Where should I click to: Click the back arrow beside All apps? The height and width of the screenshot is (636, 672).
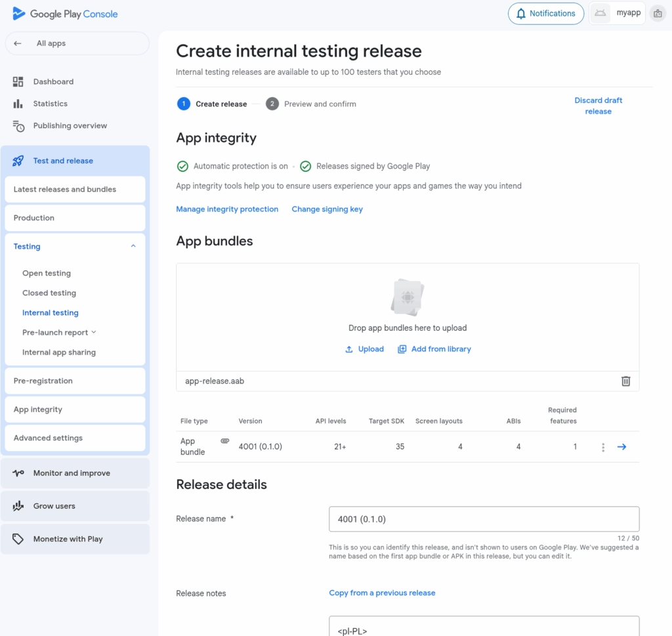point(18,43)
